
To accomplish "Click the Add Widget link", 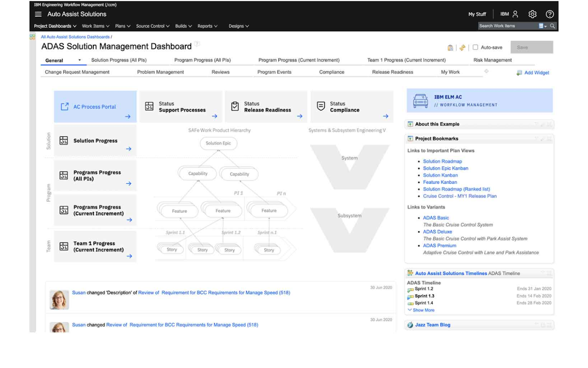I will tap(536, 72).
